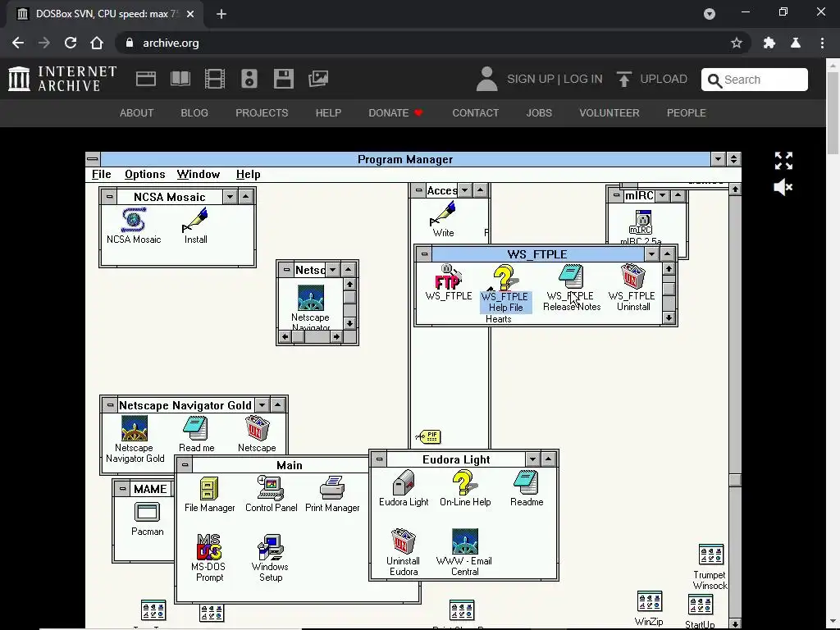Open the VOLUNTEER page
Screen dimensions: 840x630
(x=609, y=113)
